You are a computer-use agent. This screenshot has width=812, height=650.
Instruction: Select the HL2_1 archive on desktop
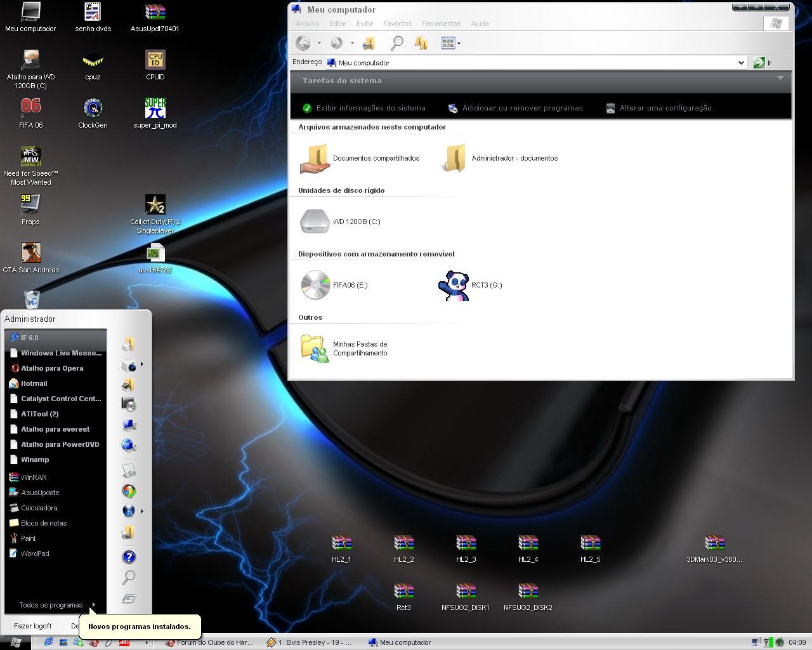point(341,548)
